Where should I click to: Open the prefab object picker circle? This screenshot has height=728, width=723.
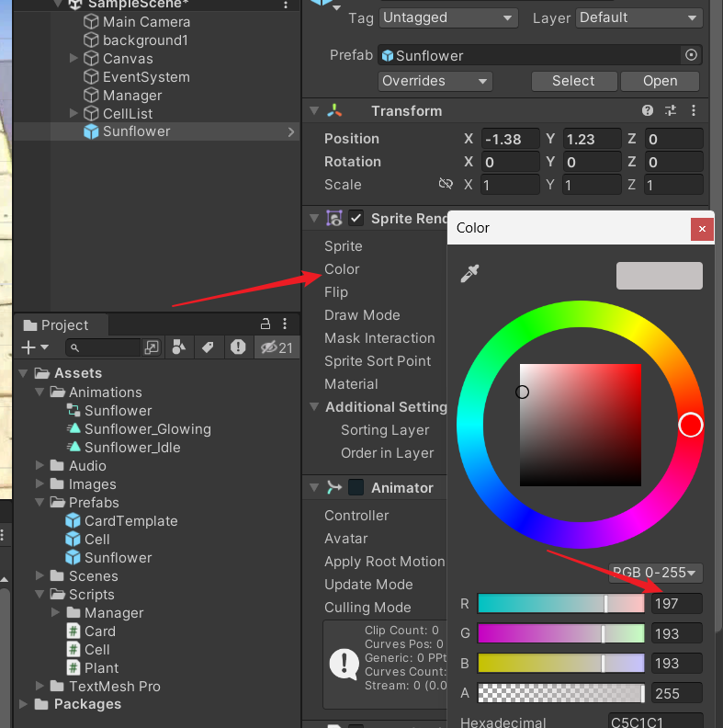click(x=692, y=55)
